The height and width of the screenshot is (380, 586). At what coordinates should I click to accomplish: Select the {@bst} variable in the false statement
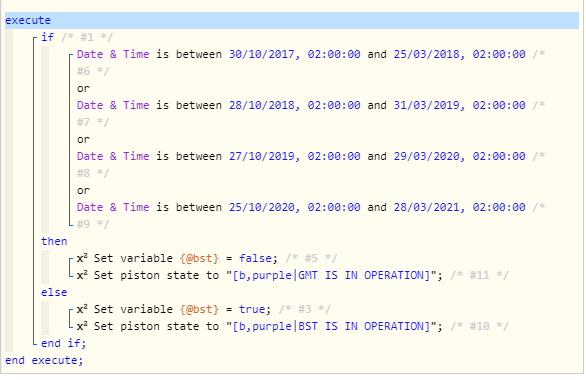[x=199, y=259]
